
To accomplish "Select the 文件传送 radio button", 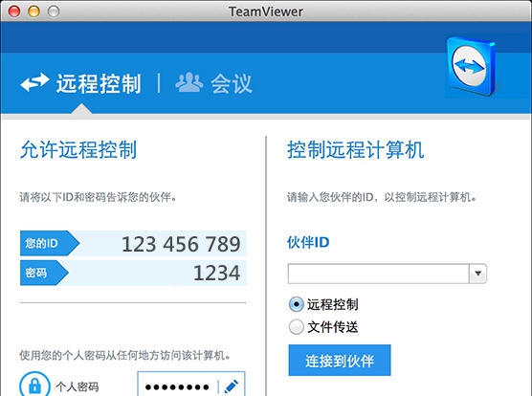I will click(x=297, y=327).
